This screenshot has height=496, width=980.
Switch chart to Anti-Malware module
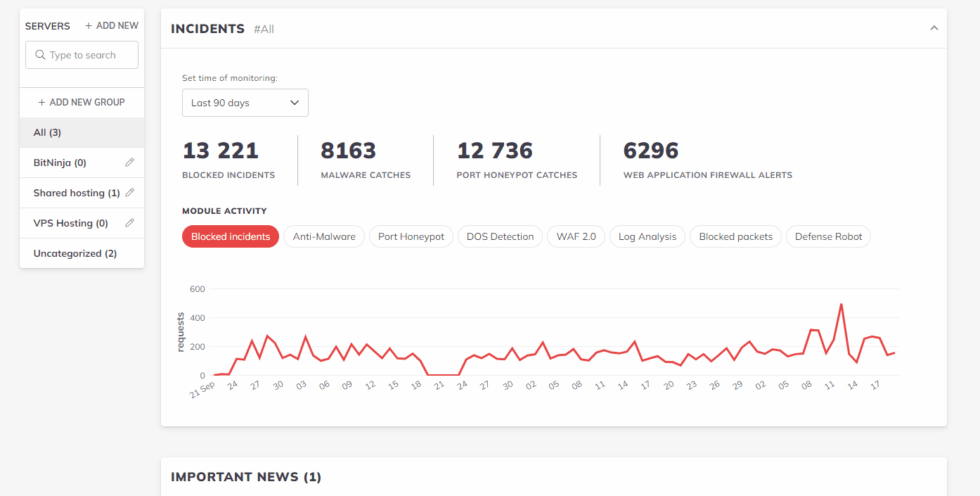coord(324,237)
